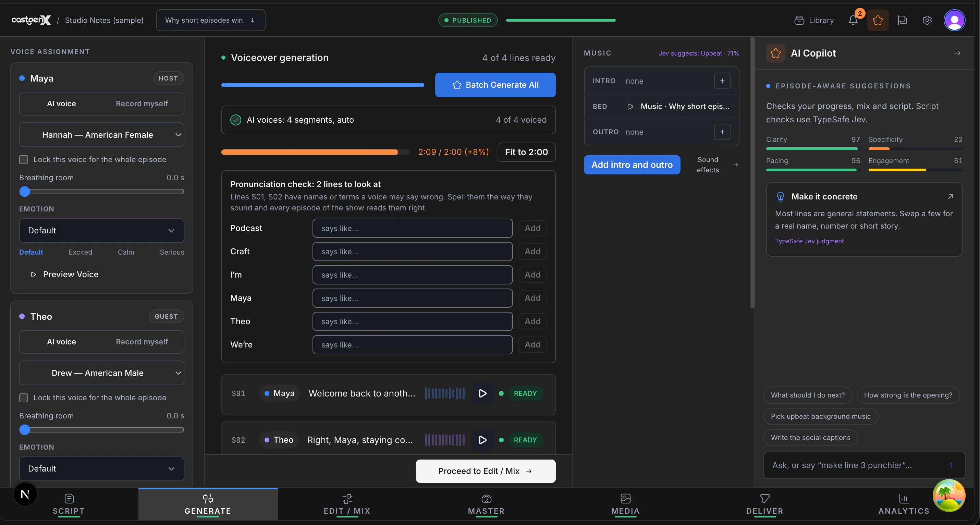The height and width of the screenshot is (525, 980).
Task: Toggle the AI Copilot star icon in header
Action: (878, 20)
